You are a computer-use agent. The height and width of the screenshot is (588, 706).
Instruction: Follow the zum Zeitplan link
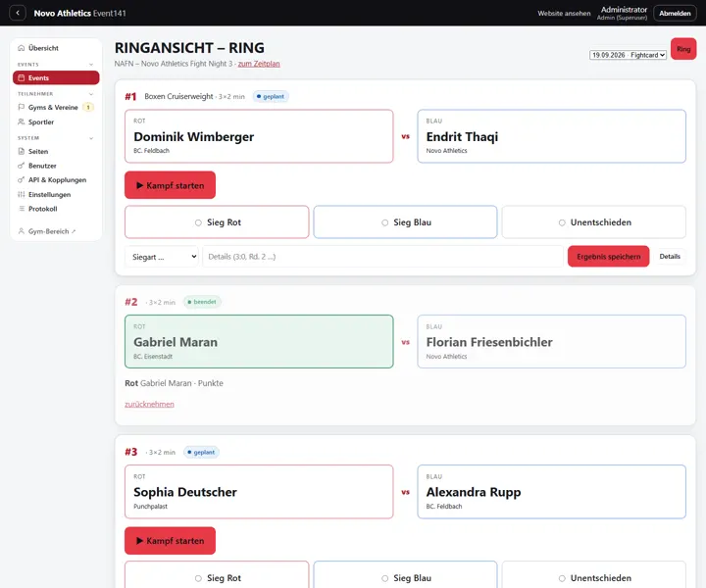[259, 64]
